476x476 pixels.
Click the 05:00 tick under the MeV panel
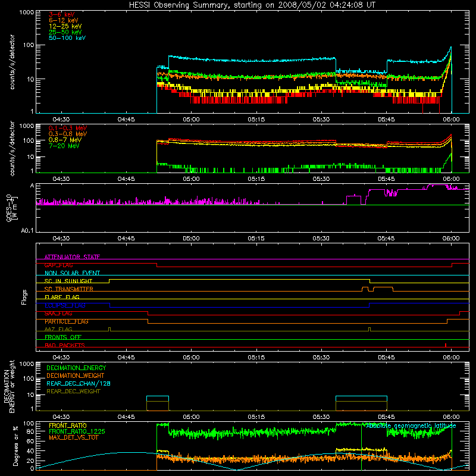(191, 179)
